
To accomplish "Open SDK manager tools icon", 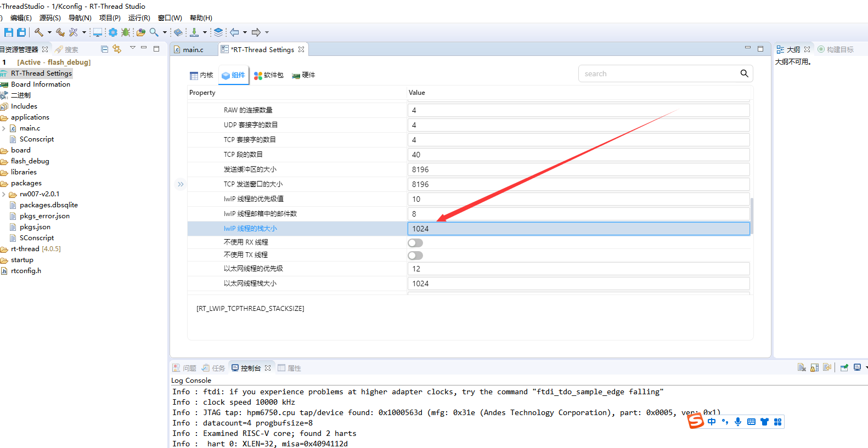I will (74, 32).
